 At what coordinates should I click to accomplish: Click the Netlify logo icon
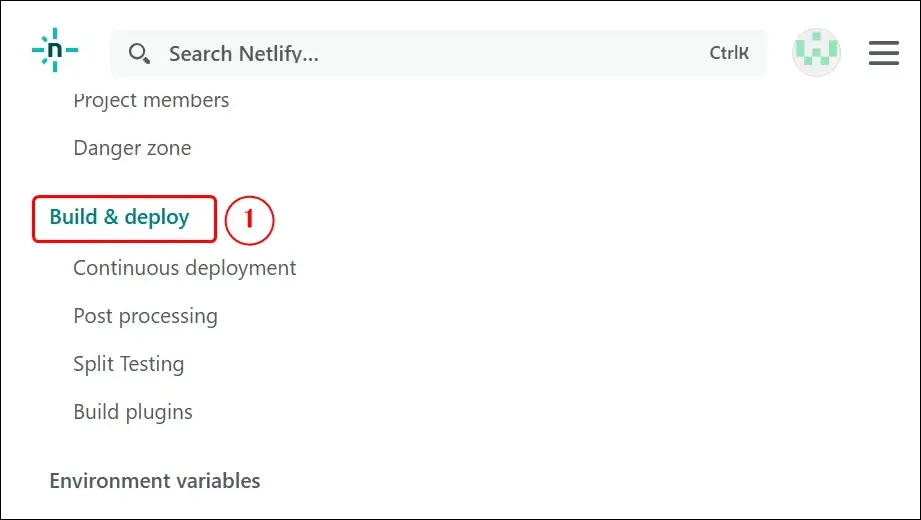coord(55,50)
